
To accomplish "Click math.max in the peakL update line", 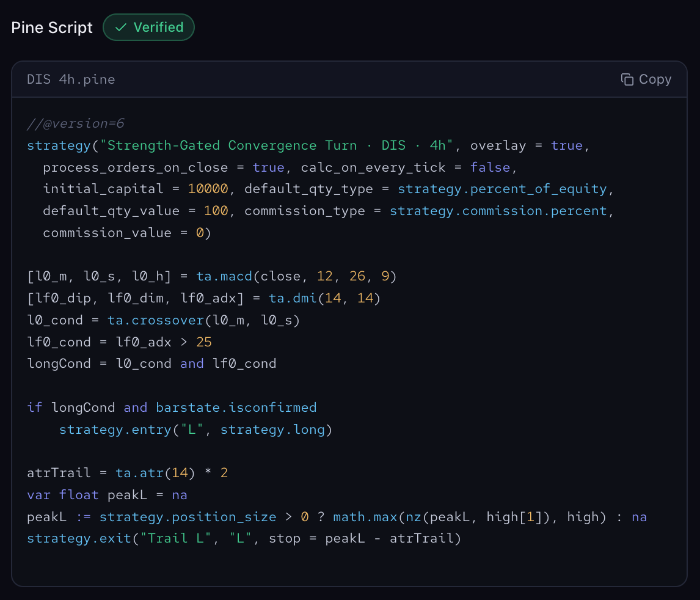I will pyautogui.click(x=365, y=517).
